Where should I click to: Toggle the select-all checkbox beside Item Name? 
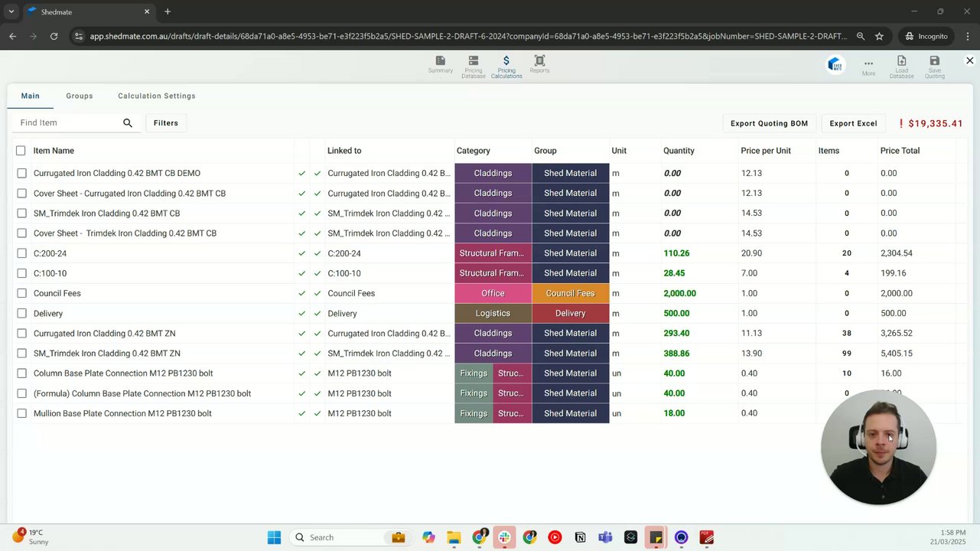point(21,151)
